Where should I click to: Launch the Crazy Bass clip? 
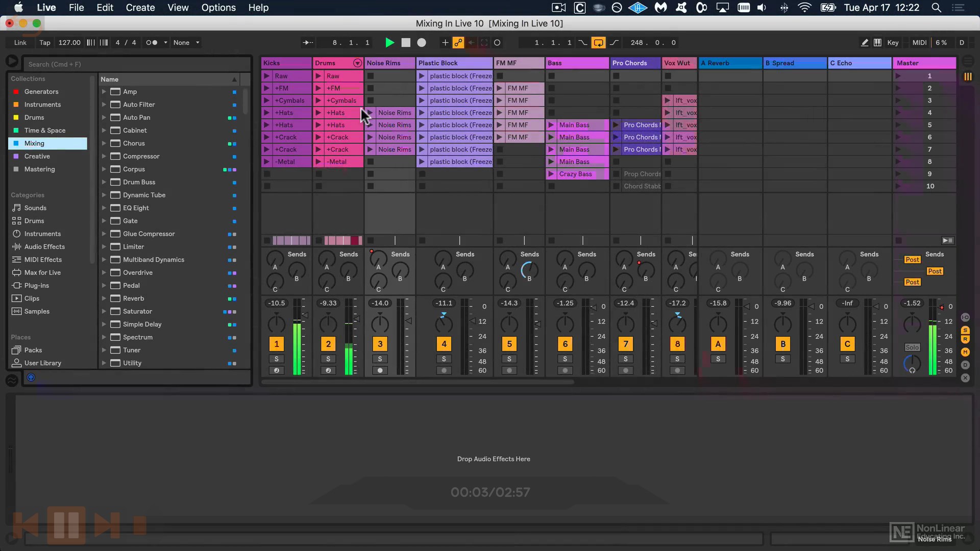click(x=551, y=174)
